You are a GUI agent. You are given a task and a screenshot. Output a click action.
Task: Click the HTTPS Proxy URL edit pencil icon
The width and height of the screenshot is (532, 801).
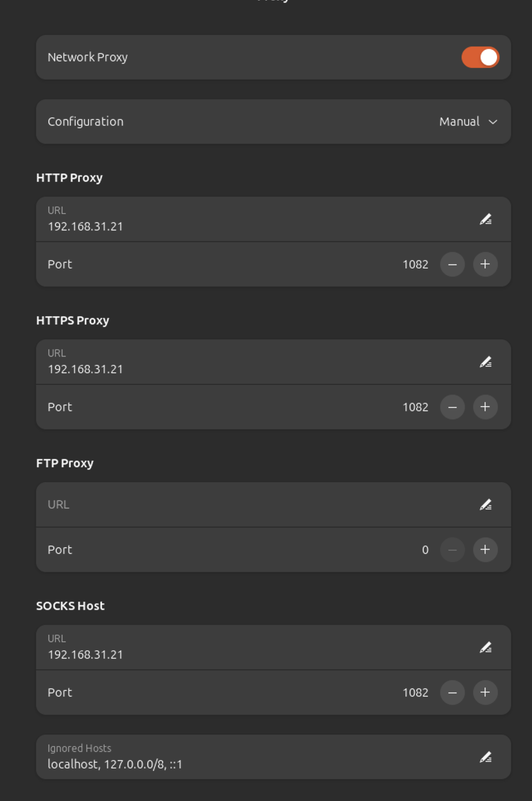click(x=485, y=362)
